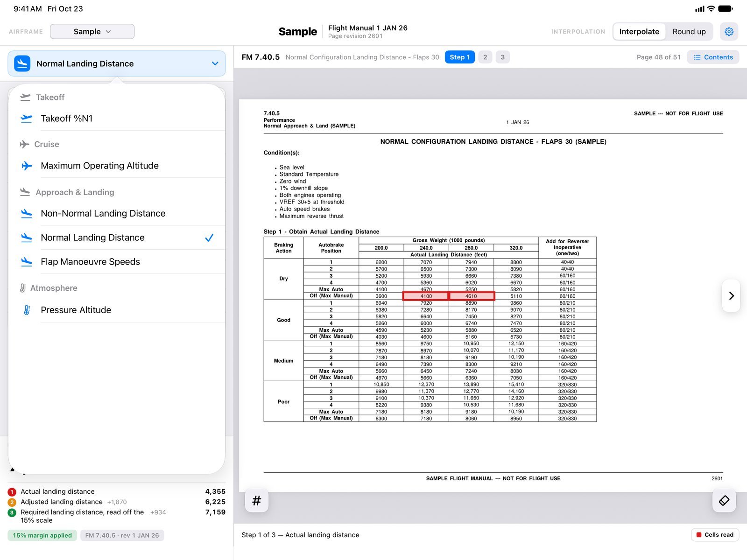Click the next page chevron arrow
The width and height of the screenshot is (747, 560).
[x=731, y=295]
